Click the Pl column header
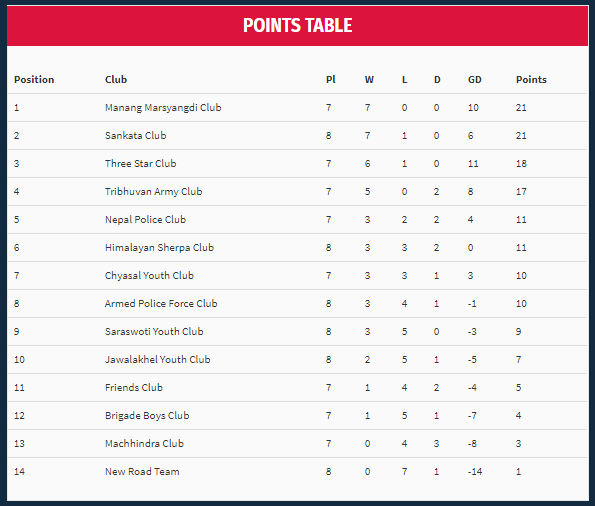 pos(331,79)
